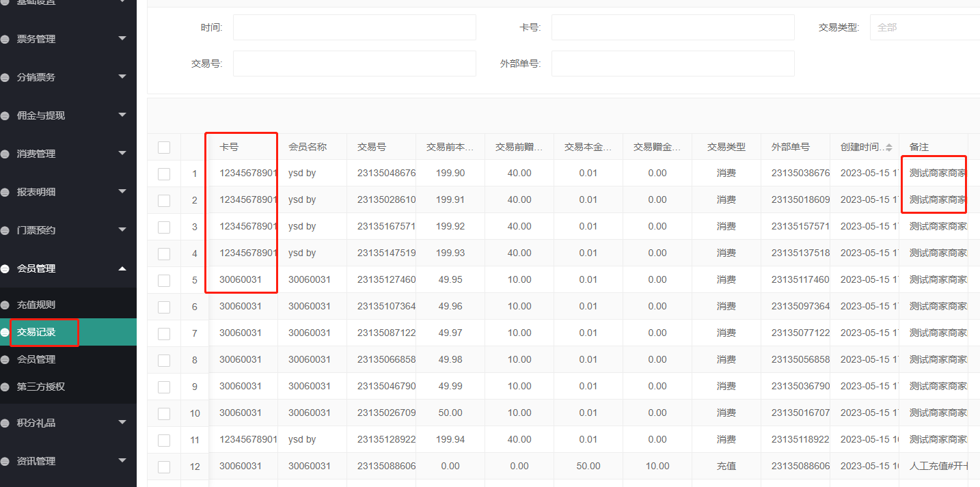
Task: Click the bullet icon beside 积分礼品
Action: click(x=5, y=423)
